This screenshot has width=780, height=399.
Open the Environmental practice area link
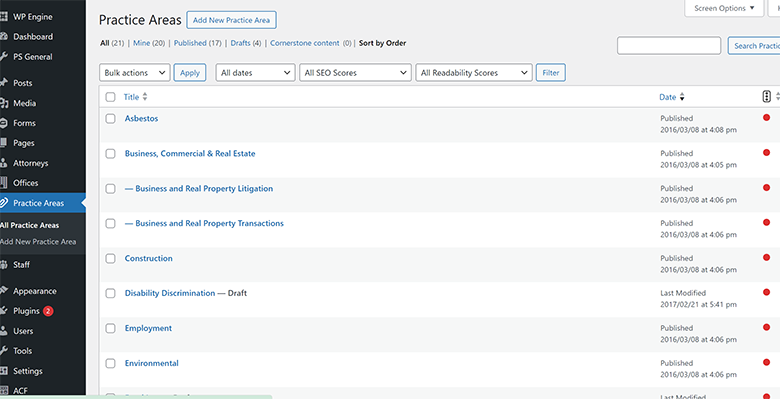[x=152, y=363]
